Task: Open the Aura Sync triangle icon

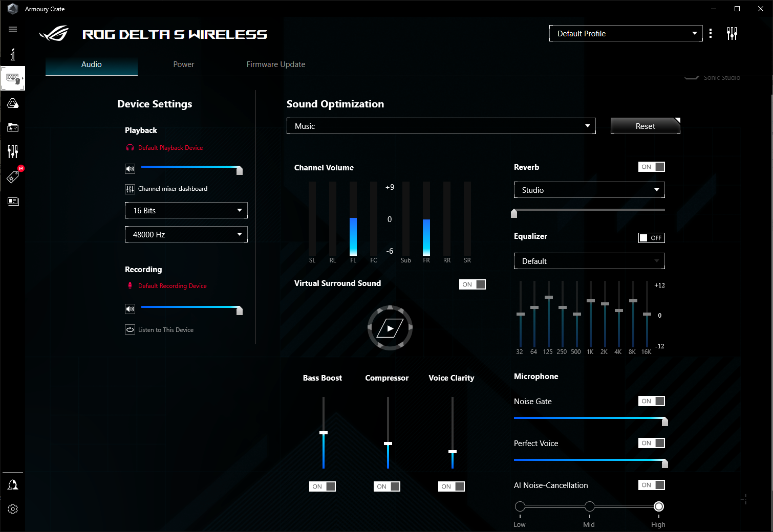Action: [x=13, y=103]
